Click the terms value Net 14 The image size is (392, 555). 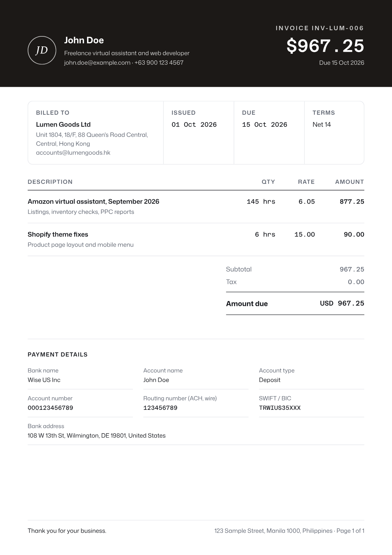click(x=322, y=124)
